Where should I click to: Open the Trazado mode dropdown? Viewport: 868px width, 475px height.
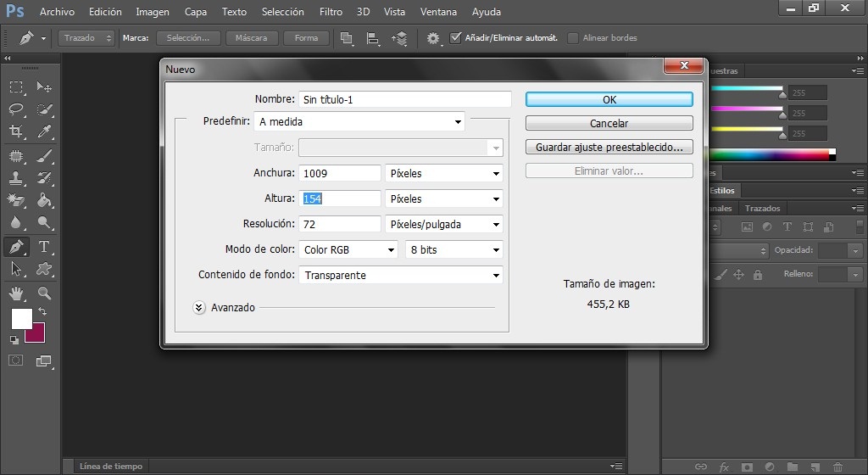pyautogui.click(x=86, y=37)
